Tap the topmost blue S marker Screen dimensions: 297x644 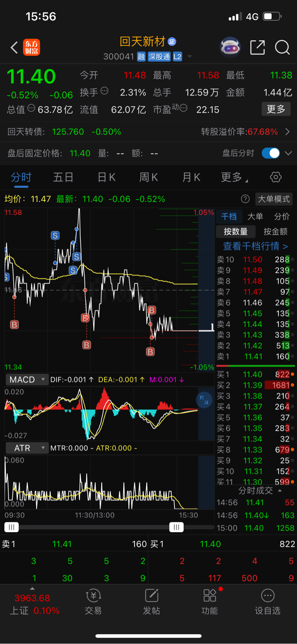pos(55,235)
